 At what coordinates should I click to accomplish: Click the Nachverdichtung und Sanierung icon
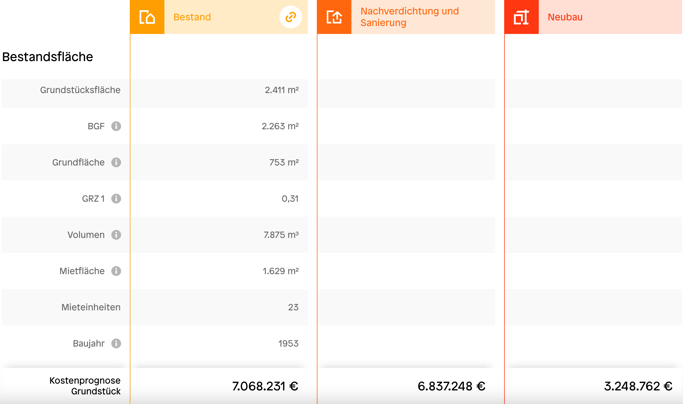pos(335,17)
